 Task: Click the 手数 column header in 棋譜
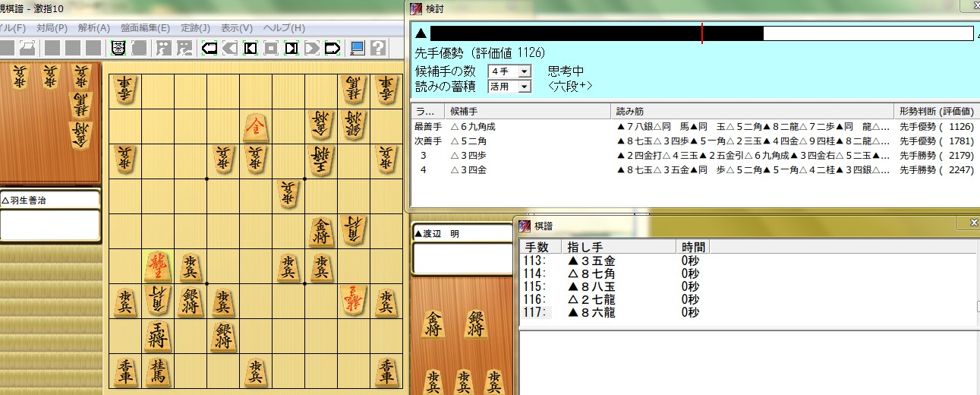[x=540, y=247]
